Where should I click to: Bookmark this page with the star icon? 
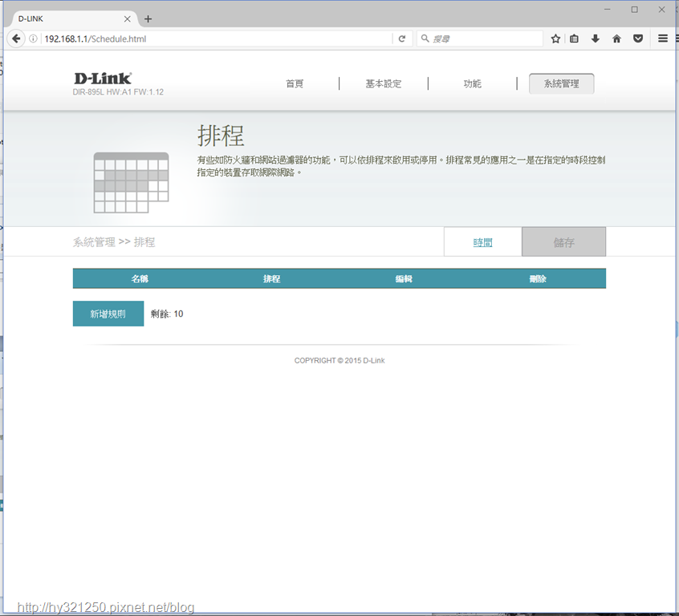coord(555,38)
